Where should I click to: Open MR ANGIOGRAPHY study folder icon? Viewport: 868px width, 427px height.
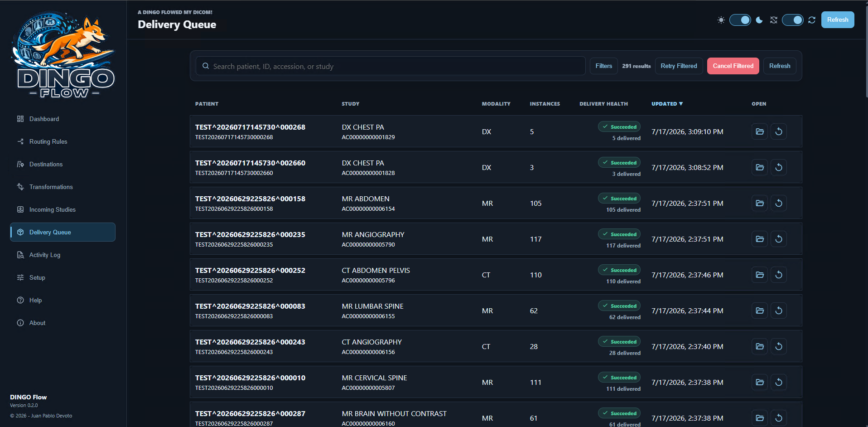pos(760,239)
